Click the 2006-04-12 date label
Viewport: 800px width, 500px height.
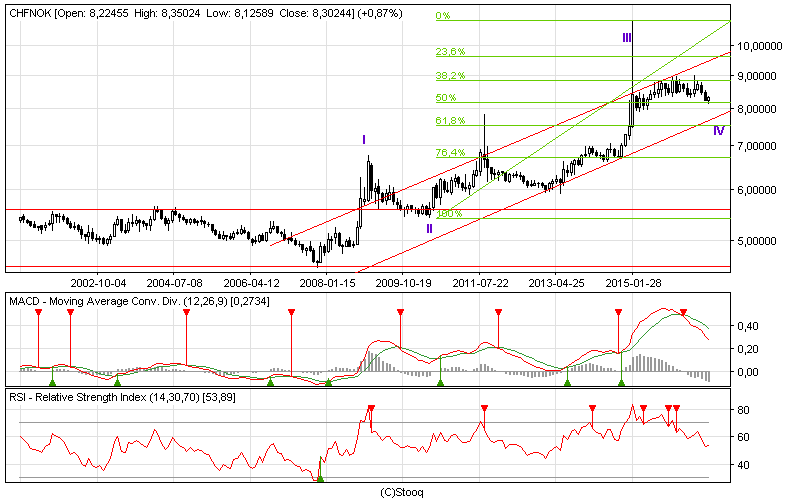(251, 283)
